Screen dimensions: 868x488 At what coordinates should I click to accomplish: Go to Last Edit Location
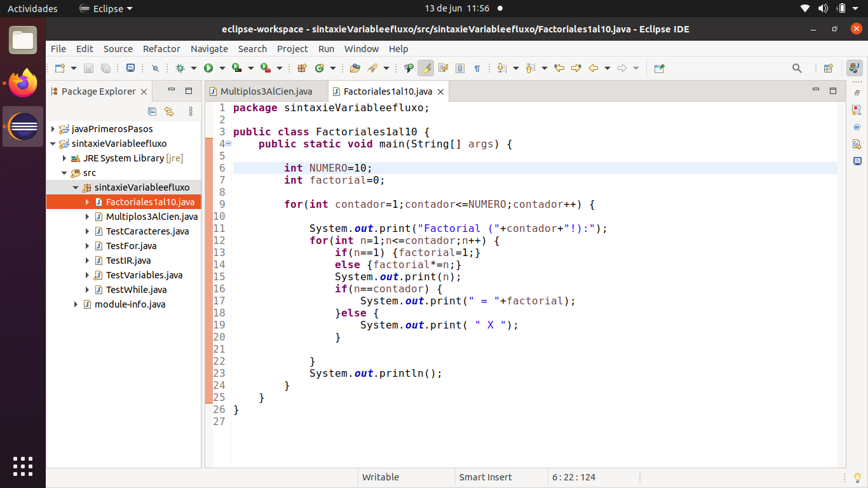(559, 68)
